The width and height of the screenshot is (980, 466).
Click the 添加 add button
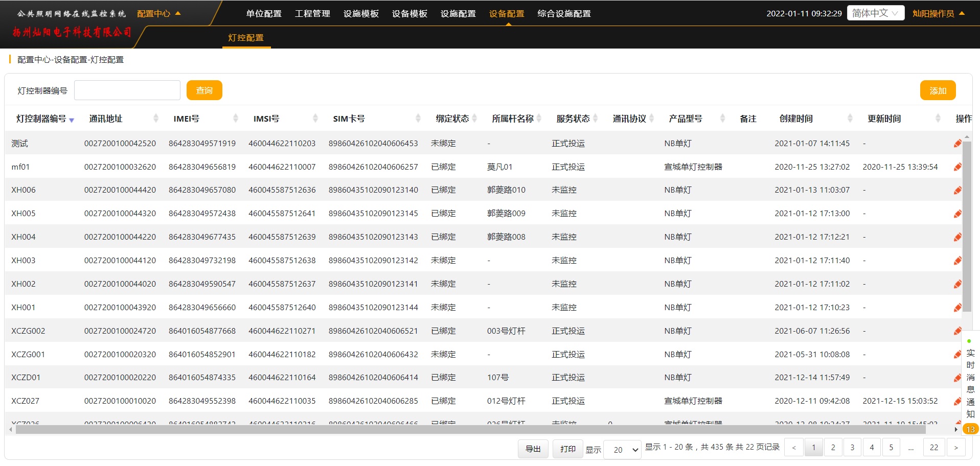[x=938, y=90]
